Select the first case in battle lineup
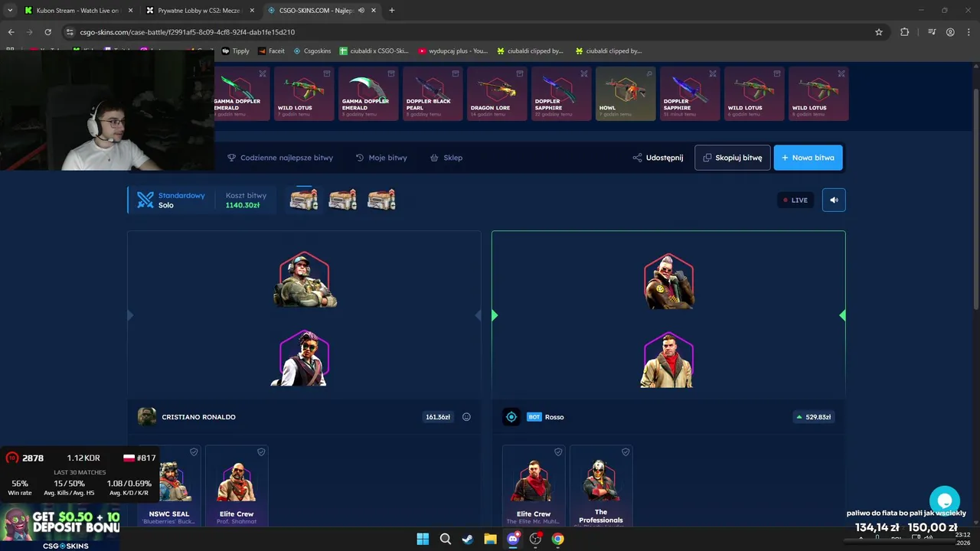The image size is (980, 551). [304, 200]
